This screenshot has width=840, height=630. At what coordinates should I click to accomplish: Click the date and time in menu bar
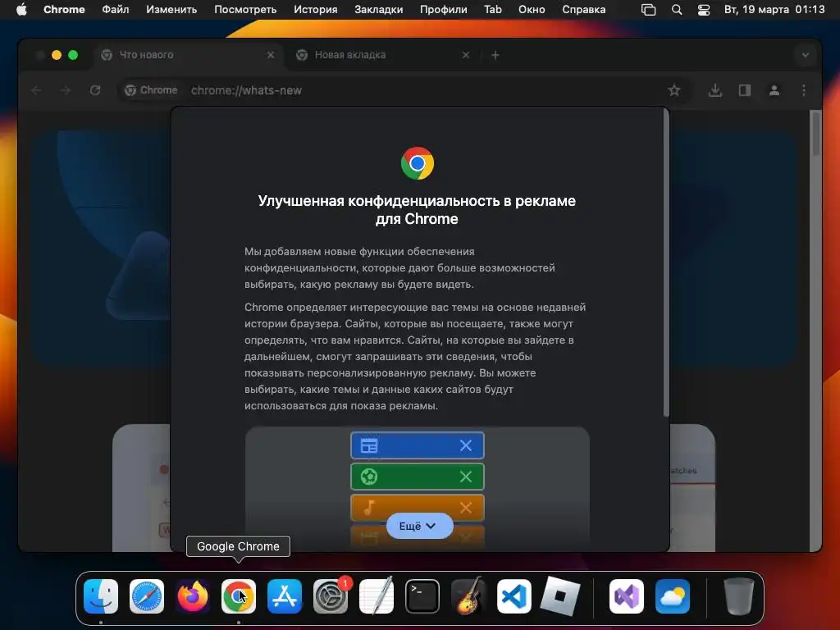click(774, 10)
